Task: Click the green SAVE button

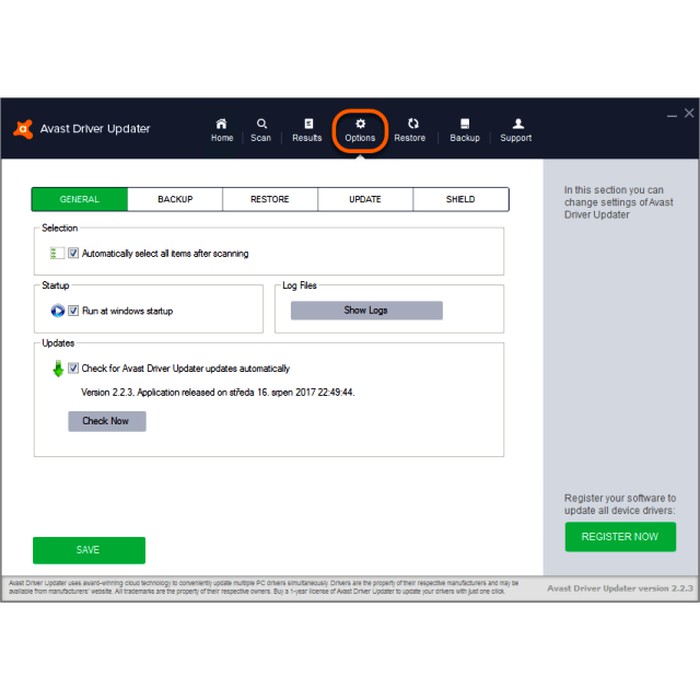Action: [x=89, y=550]
